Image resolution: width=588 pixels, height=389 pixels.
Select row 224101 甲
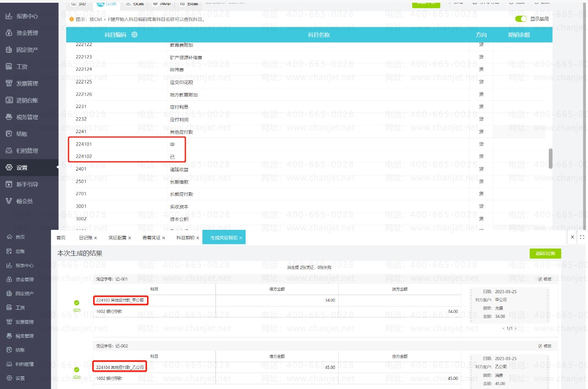pyautogui.click(x=309, y=144)
